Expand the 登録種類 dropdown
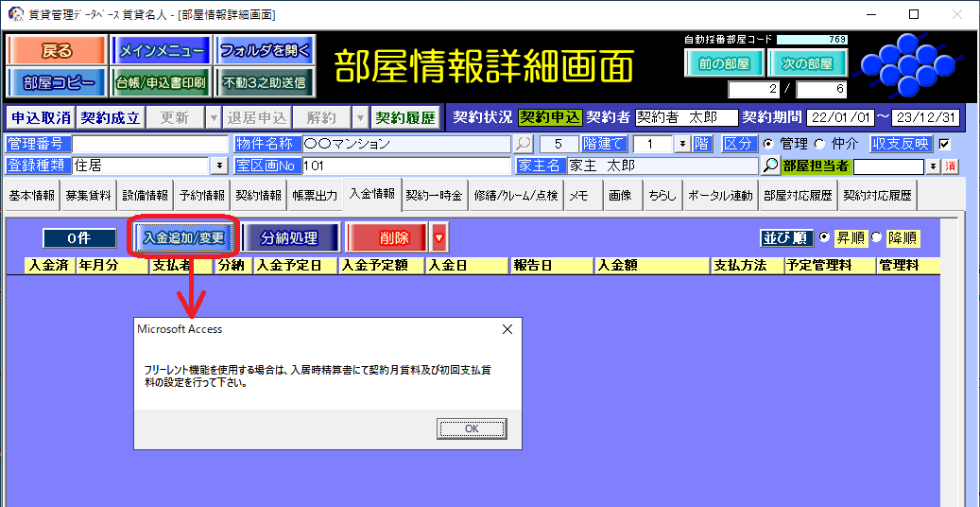Screen dimensions: 980x507 220,166
